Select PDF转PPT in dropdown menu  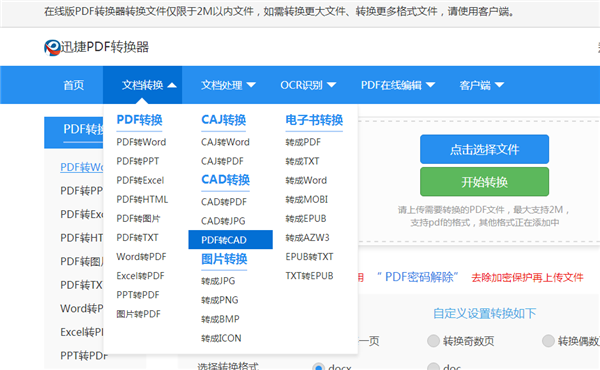[x=138, y=161]
